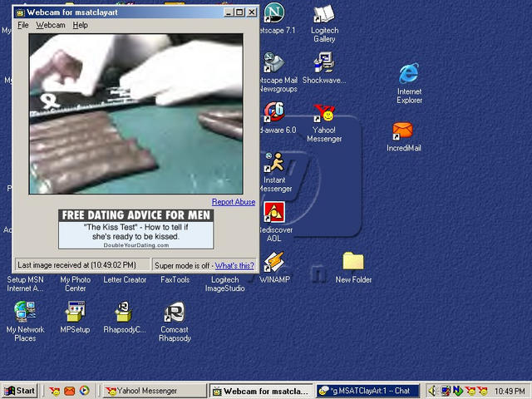Open the Webcam menu

point(51,25)
